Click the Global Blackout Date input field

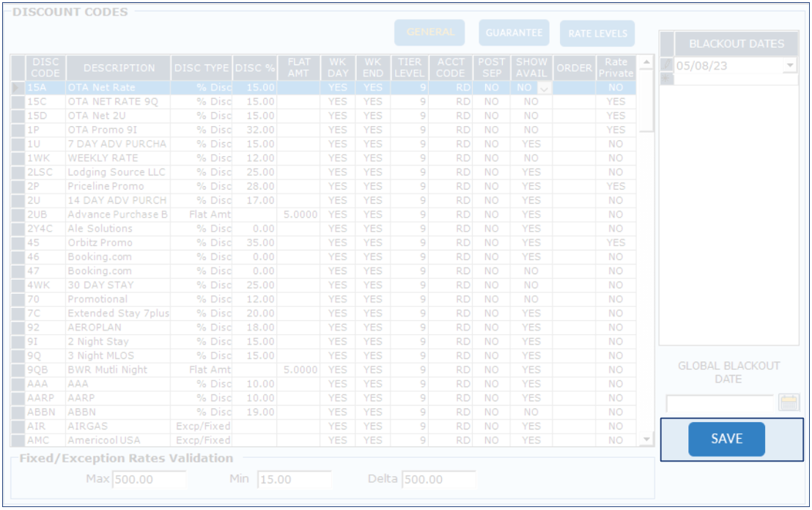[x=719, y=402]
